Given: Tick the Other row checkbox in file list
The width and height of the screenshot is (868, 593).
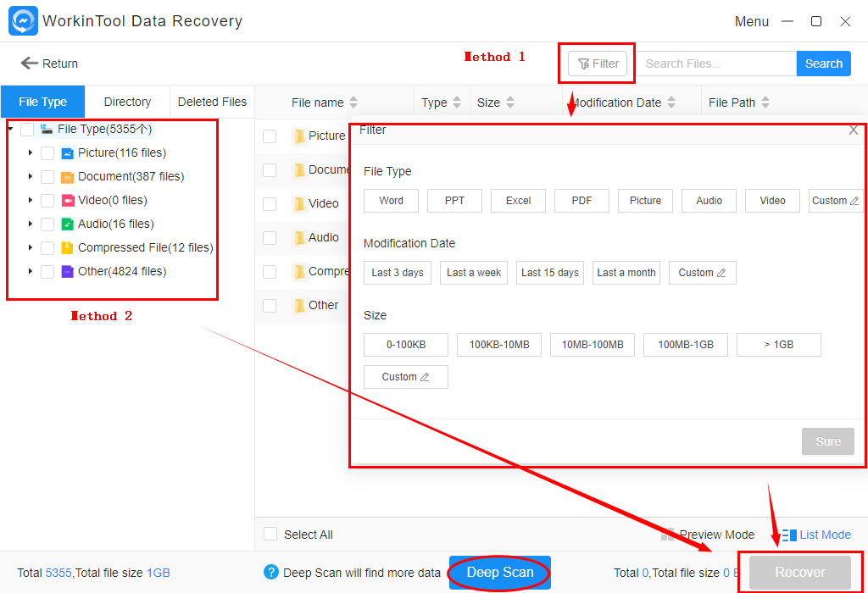Looking at the screenshot, I should click(270, 306).
